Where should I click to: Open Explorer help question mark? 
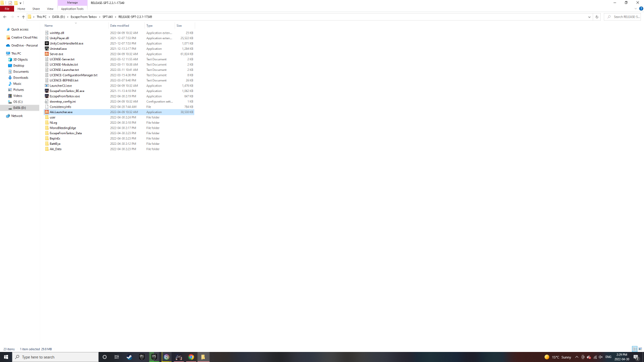[640, 9]
